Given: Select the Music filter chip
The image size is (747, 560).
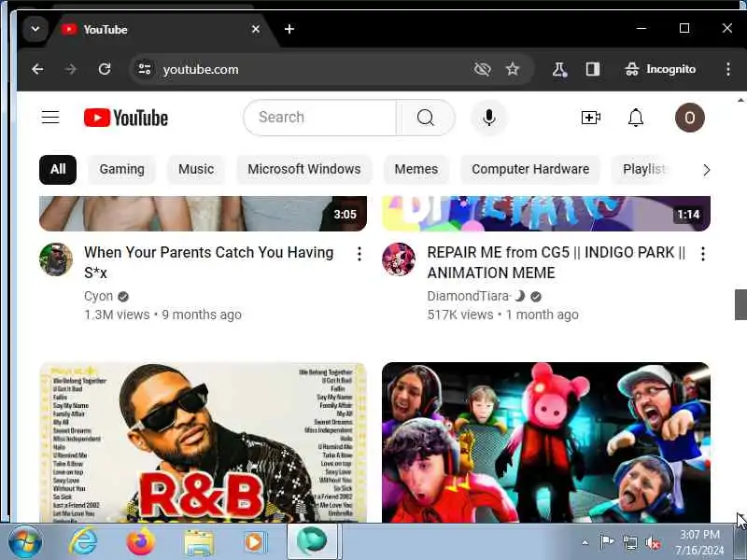Looking at the screenshot, I should point(196,170).
